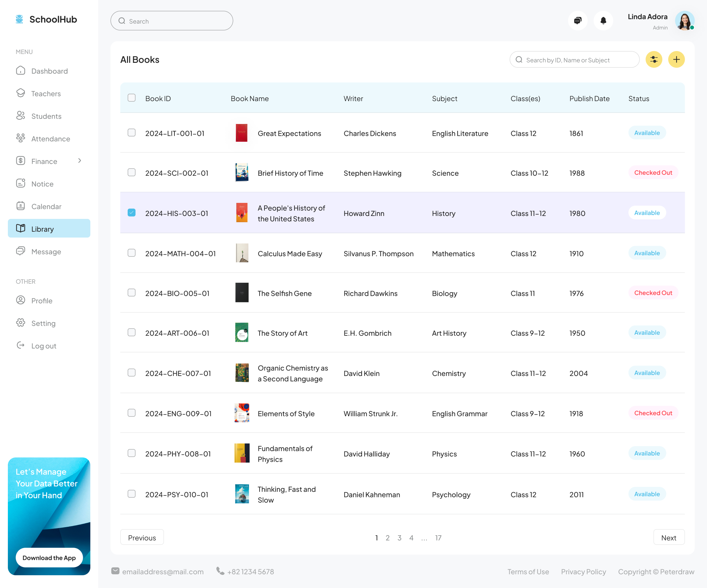Uncheck the 2024-HIS-003-01 row

[131, 213]
